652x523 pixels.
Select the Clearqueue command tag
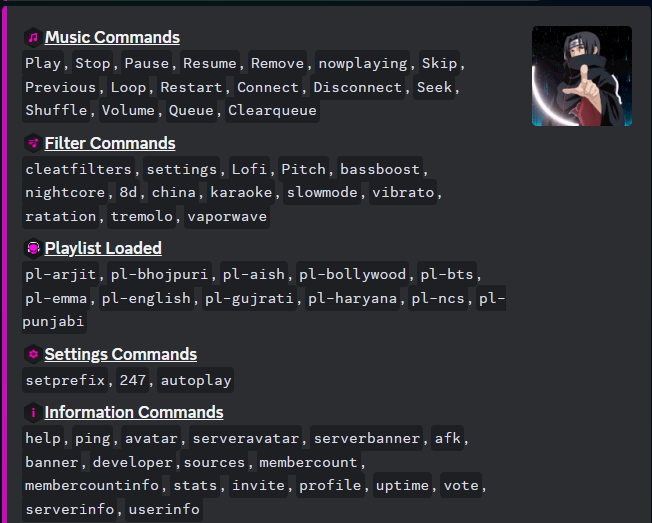point(273,110)
